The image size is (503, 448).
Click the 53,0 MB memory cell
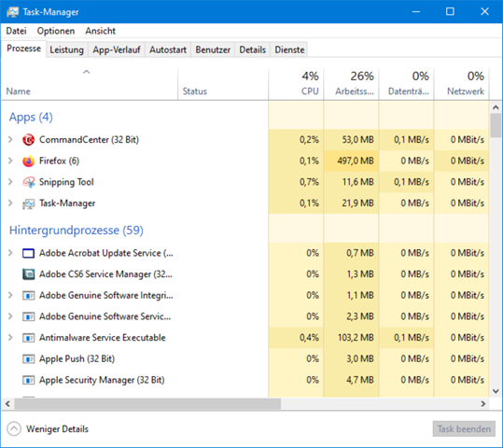coord(351,140)
